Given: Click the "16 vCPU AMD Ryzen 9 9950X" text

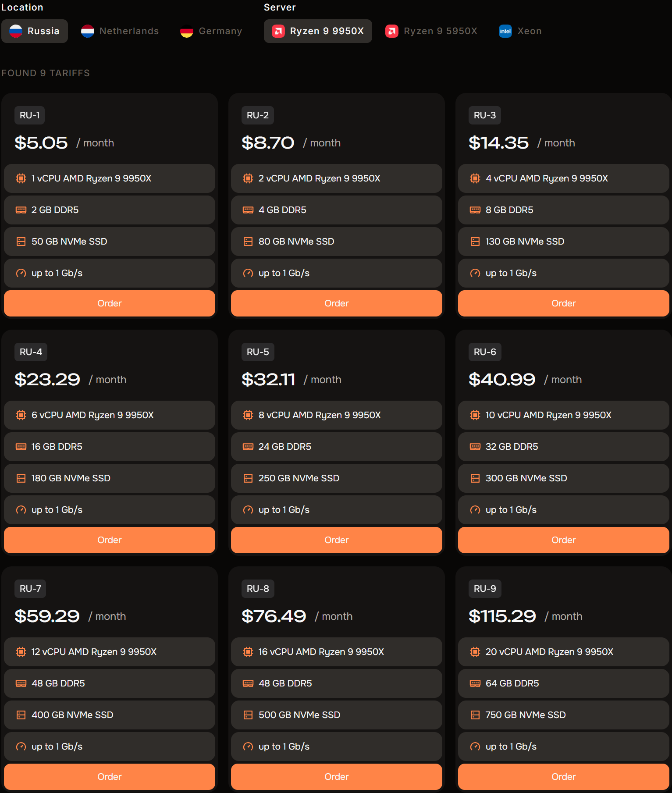Looking at the screenshot, I should [x=321, y=652].
